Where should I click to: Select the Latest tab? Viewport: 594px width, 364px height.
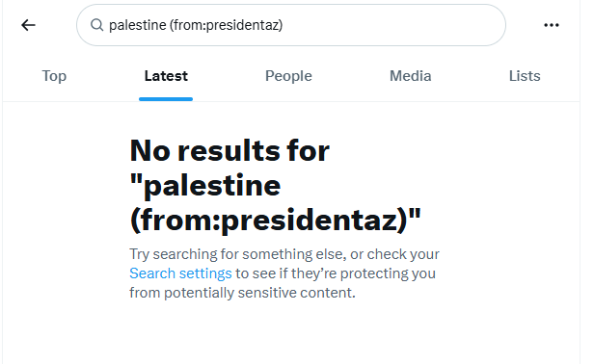click(166, 76)
